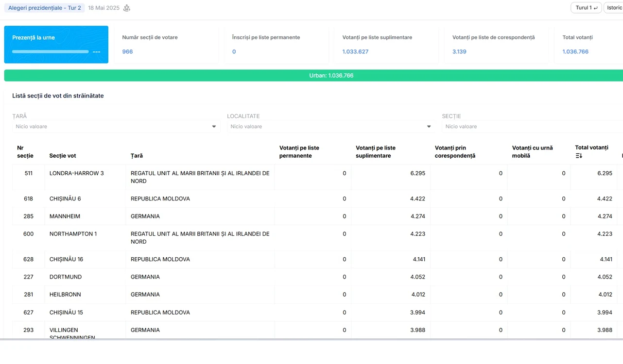The height and width of the screenshot is (364, 623).
Task: Select the LONDRA-HARROW 3 row
Action: tap(317, 177)
